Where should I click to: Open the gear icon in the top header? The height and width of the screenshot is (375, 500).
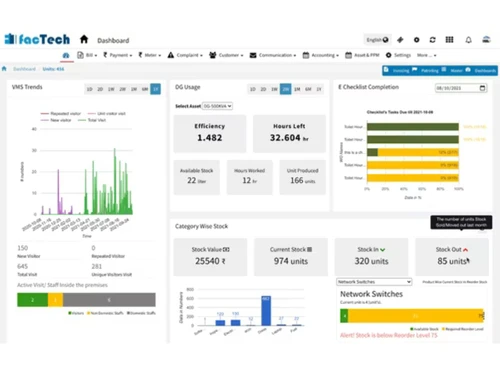coord(416,40)
